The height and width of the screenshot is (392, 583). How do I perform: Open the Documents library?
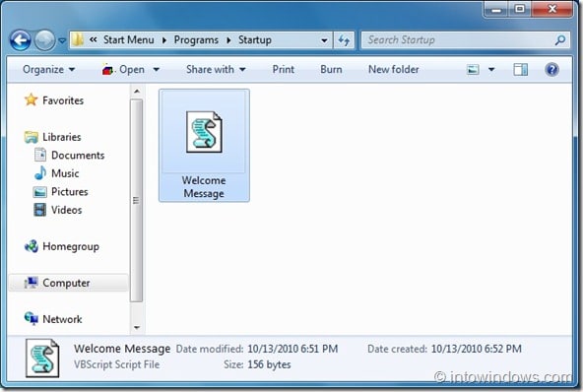coord(78,155)
